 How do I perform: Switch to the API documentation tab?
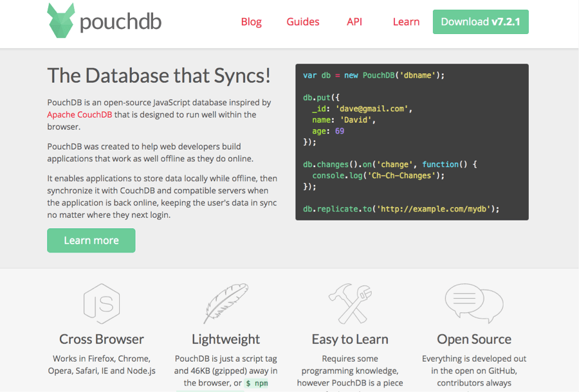pos(354,21)
